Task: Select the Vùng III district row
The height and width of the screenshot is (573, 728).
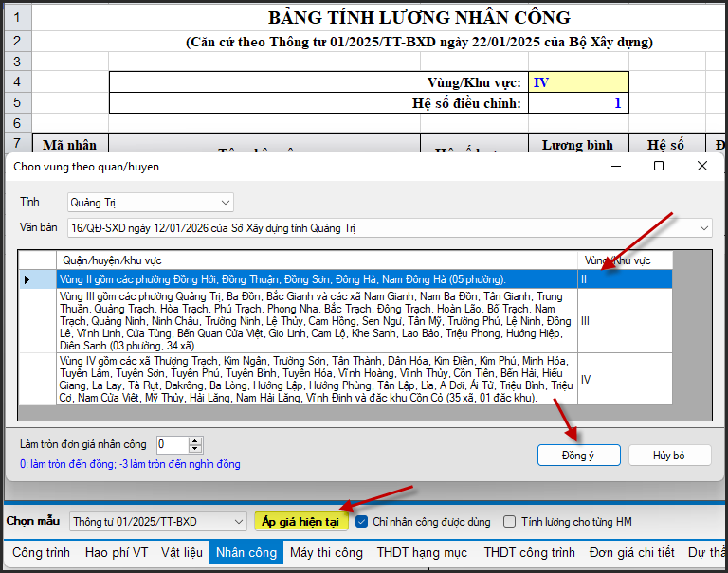Action: click(x=317, y=321)
